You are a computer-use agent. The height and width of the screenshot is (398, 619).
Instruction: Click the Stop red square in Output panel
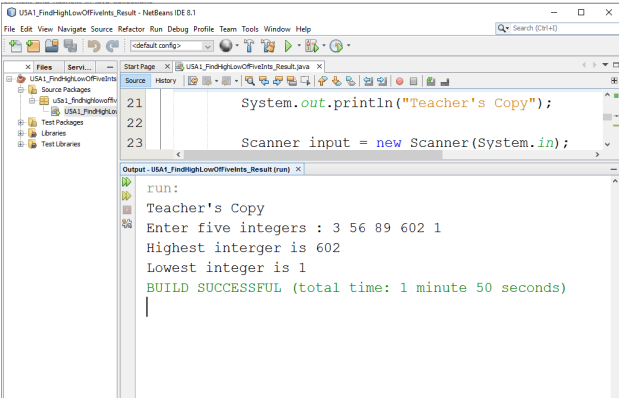pyautogui.click(x=127, y=210)
